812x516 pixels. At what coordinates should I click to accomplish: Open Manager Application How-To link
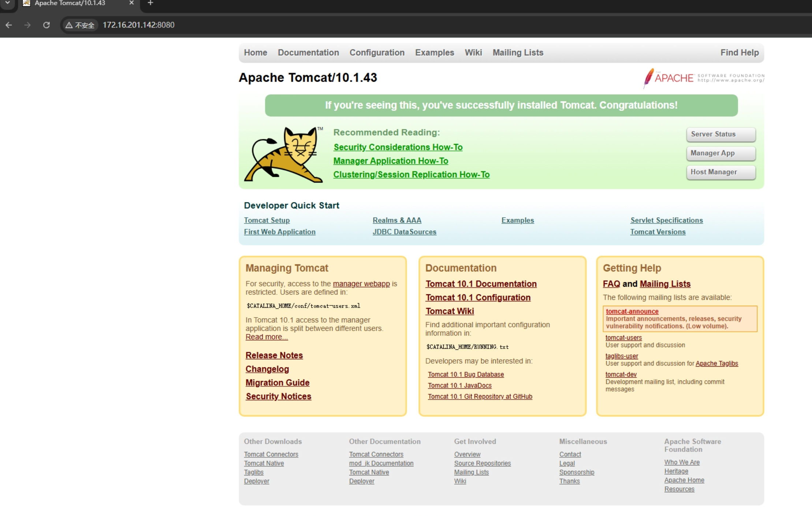[391, 161]
